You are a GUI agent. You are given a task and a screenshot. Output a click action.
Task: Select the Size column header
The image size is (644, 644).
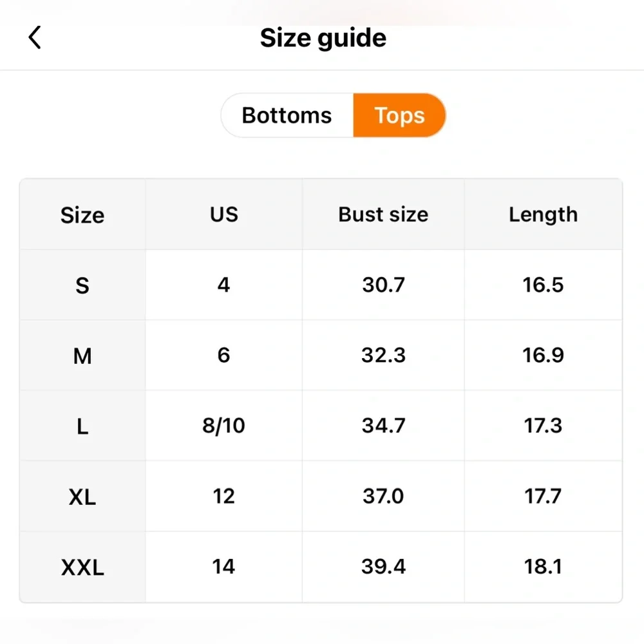pyautogui.click(x=82, y=215)
